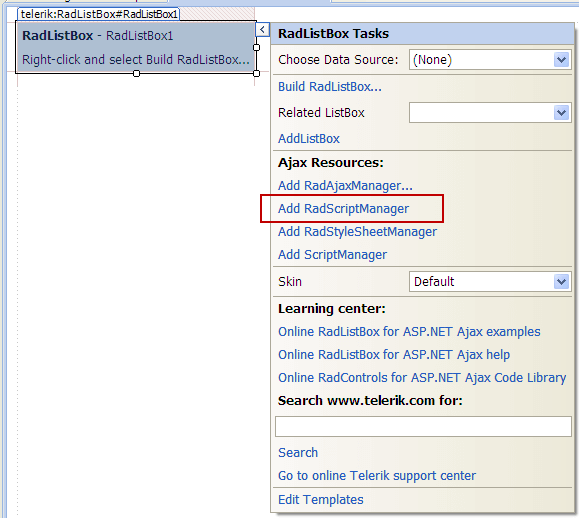Click the RadListBox Tasks panel title

coord(333,34)
